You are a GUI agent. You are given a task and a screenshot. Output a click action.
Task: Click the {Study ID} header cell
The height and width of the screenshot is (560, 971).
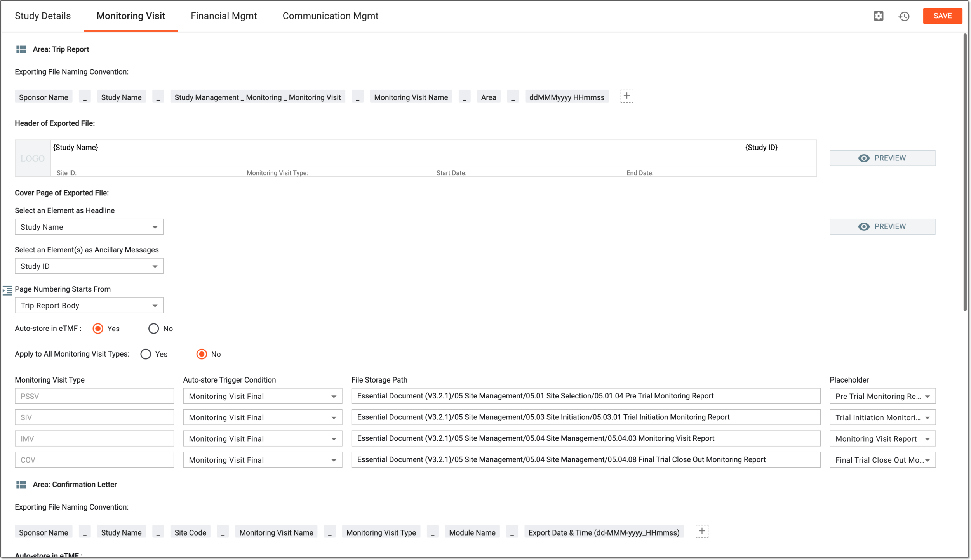coord(780,153)
